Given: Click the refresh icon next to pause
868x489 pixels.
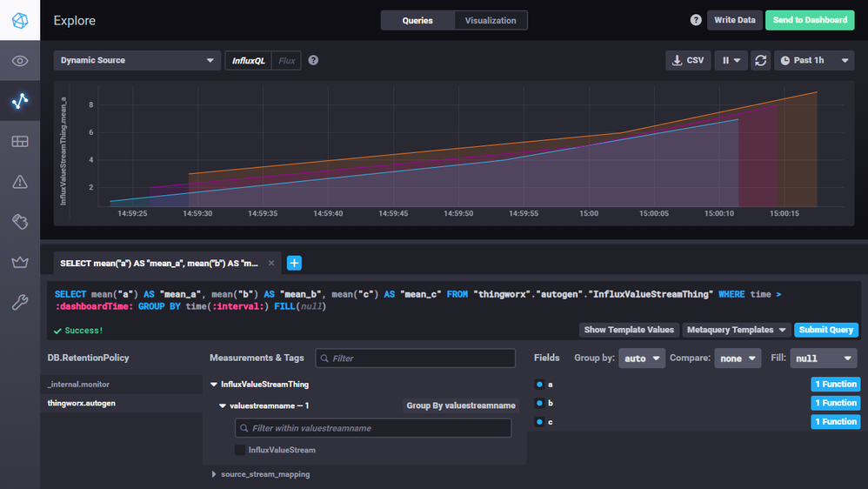Looking at the screenshot, I should (761, 61).
